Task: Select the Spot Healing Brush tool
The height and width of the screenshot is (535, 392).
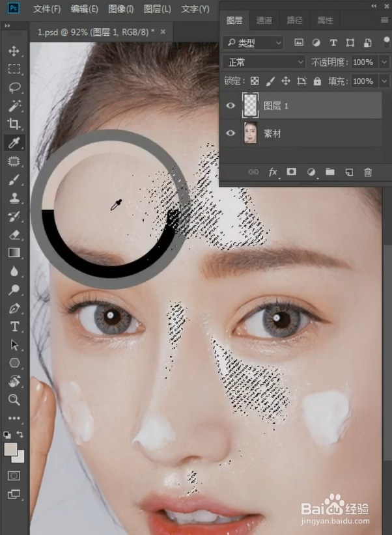Action: pos(14,161)
